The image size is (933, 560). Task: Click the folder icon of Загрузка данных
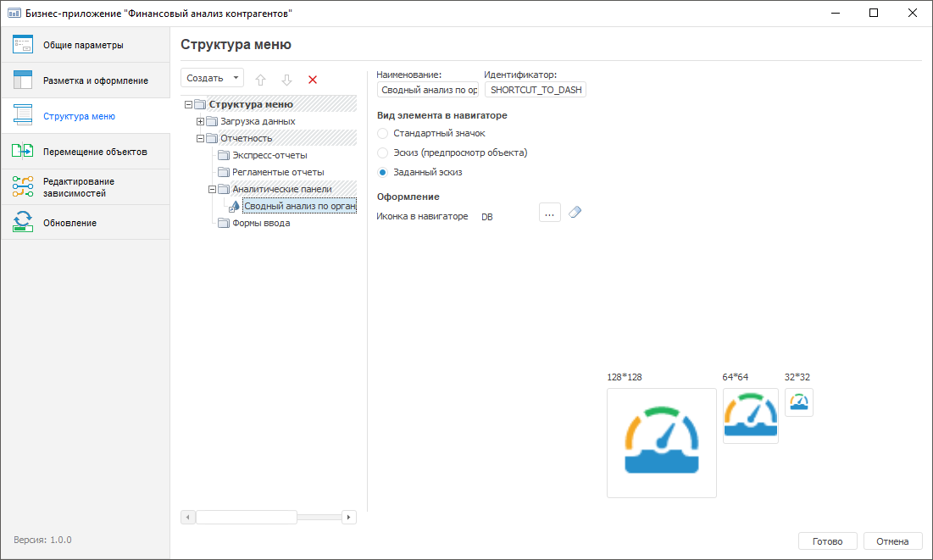tap(212, 121)
